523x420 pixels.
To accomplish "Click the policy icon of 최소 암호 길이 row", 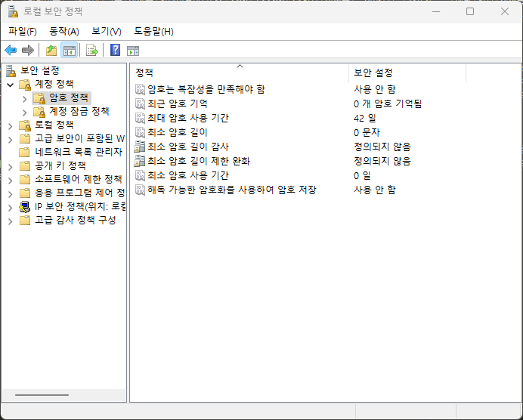I will click(x=140, y=132).
